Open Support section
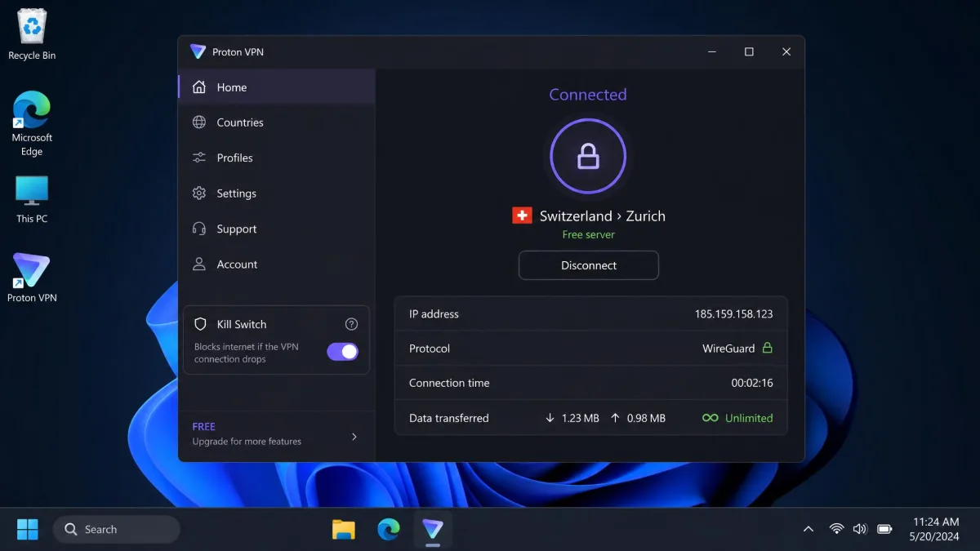Screen dimensions: 980x551 coord(277,229)
